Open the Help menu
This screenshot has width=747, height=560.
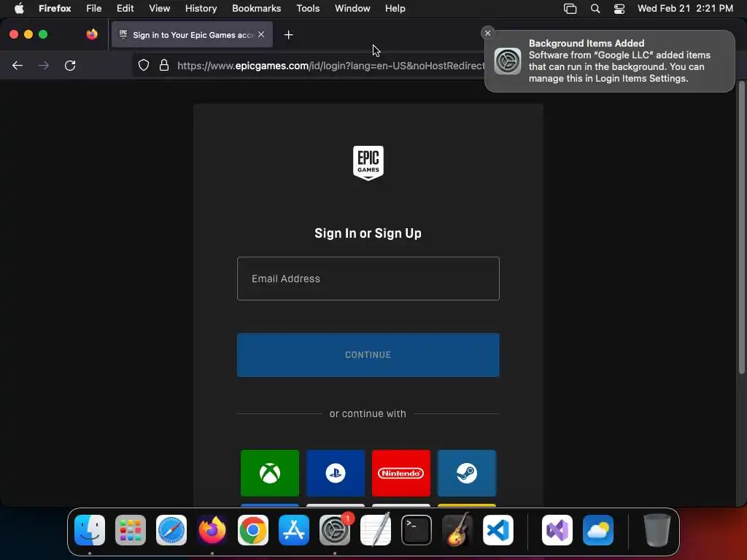coord(395,8)
